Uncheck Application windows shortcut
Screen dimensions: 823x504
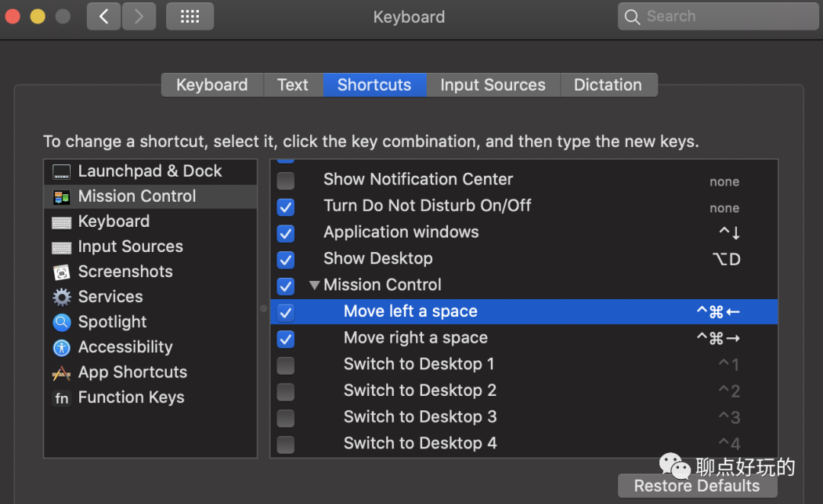click(x=286, y=234)
